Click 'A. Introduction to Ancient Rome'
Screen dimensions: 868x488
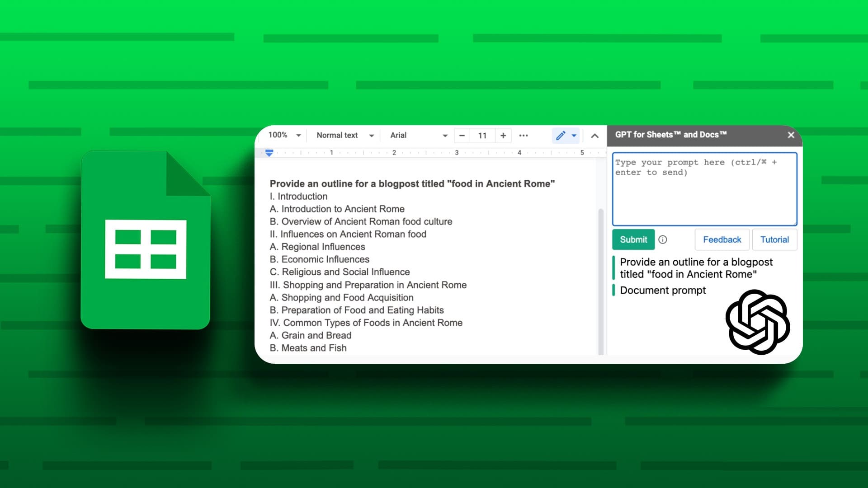coord(337,209)
